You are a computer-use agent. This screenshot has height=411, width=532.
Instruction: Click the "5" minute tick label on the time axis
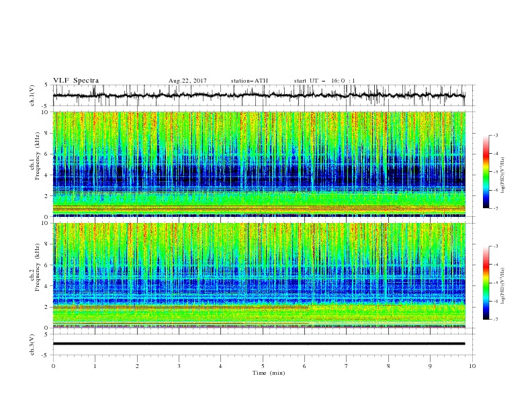[263, 366]
